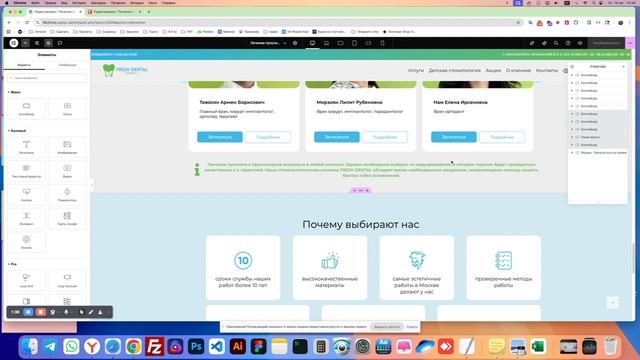This screenshot has height=360, width=640.
Task: Select the Иконка widget
Action: point(26,242)
